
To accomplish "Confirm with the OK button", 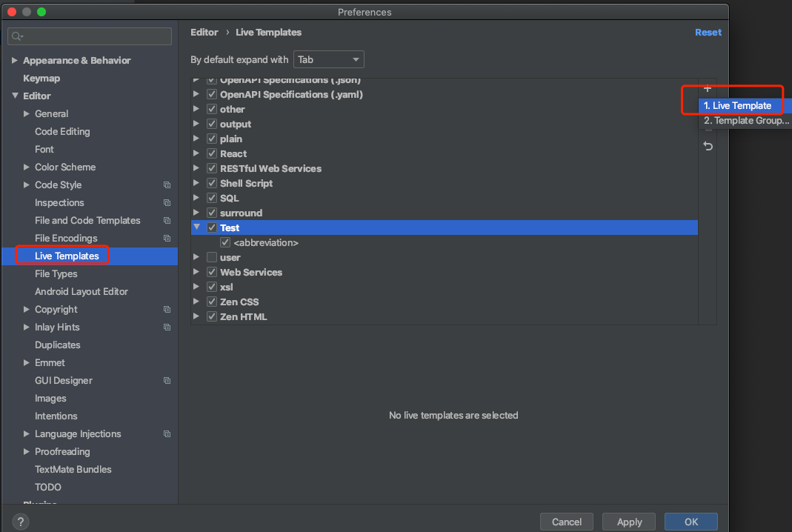I will [691, 522].
